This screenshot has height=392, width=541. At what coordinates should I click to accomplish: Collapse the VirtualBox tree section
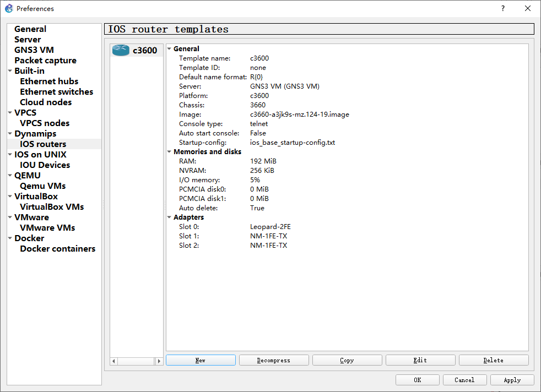click(10, 196)
